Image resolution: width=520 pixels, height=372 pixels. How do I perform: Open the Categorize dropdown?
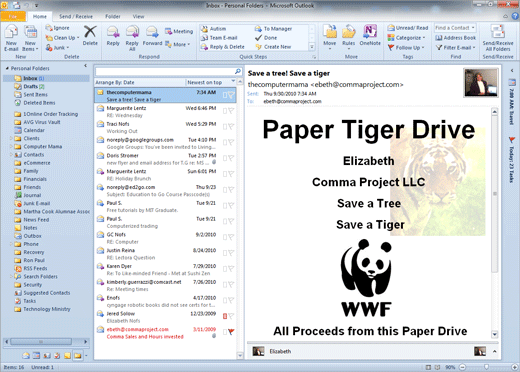point(406,38)
